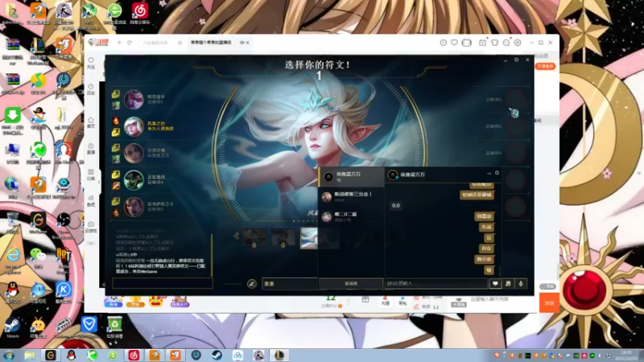
Task: Select first friend in chat list
Action: point(352,176)
